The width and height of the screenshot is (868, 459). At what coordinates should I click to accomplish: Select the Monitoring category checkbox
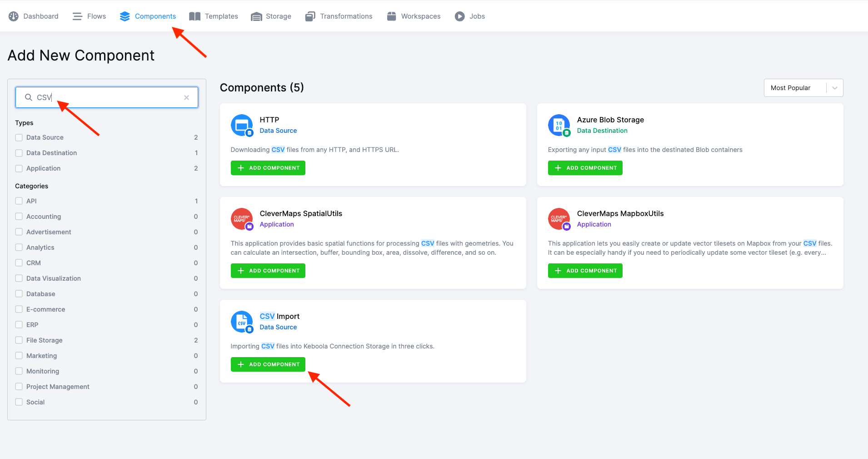coord(19,371)
